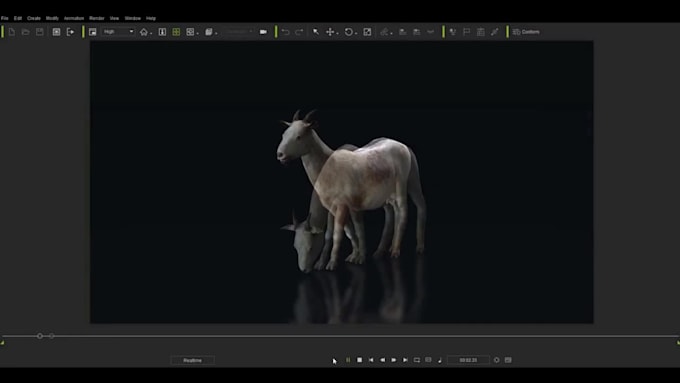Click the icon after the green divider
The height and width of the screenshot is (383, 680).
coord(452,32)
